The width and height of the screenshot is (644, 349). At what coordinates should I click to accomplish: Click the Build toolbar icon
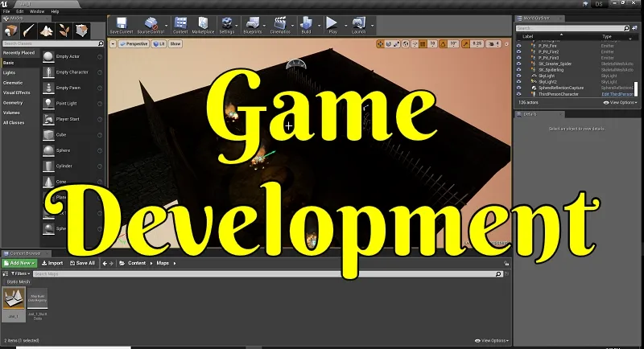click(307, 26)
